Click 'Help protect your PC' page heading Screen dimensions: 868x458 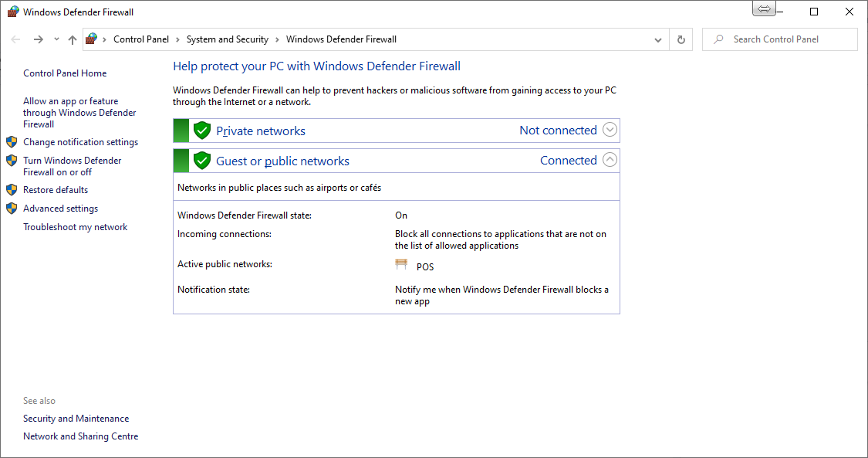pos(316,66)
